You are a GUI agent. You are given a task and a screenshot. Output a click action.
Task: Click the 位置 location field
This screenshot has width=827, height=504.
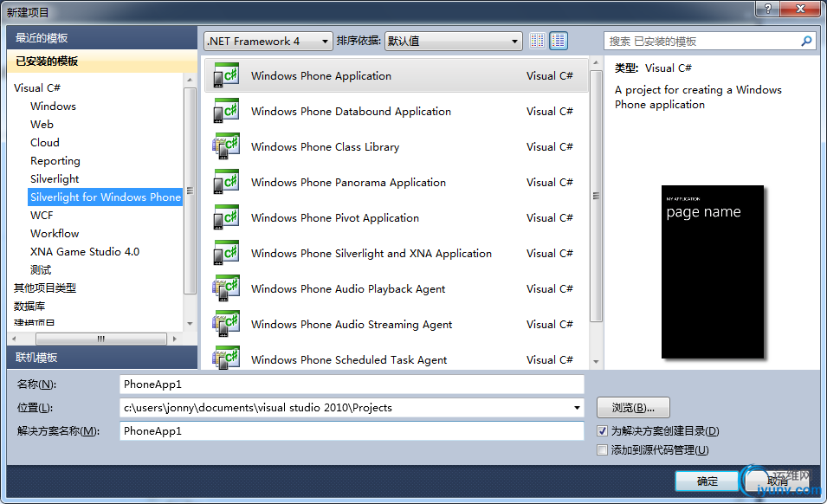[x=352, y=408]
